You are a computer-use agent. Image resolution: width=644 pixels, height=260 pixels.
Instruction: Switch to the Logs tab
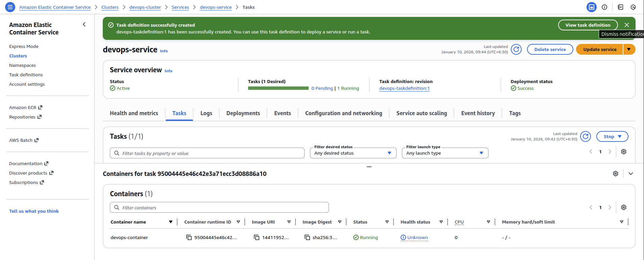(206, 113)
